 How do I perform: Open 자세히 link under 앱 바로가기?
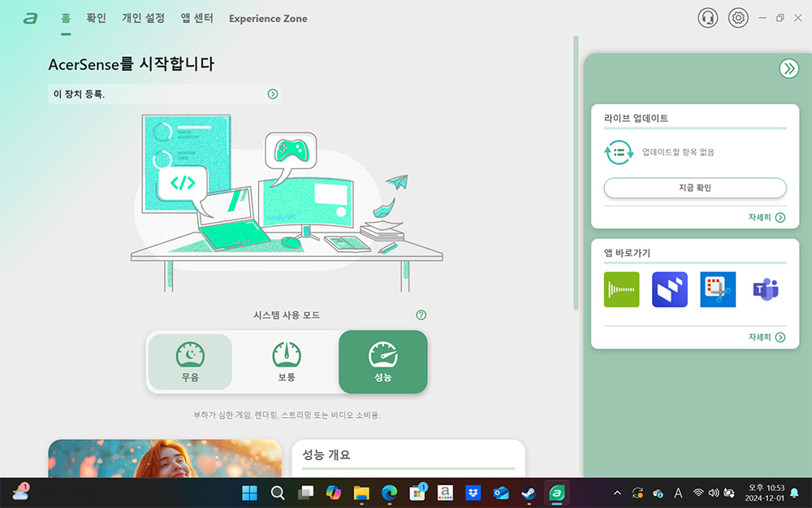pyautogui.click(x=767, y=337)
